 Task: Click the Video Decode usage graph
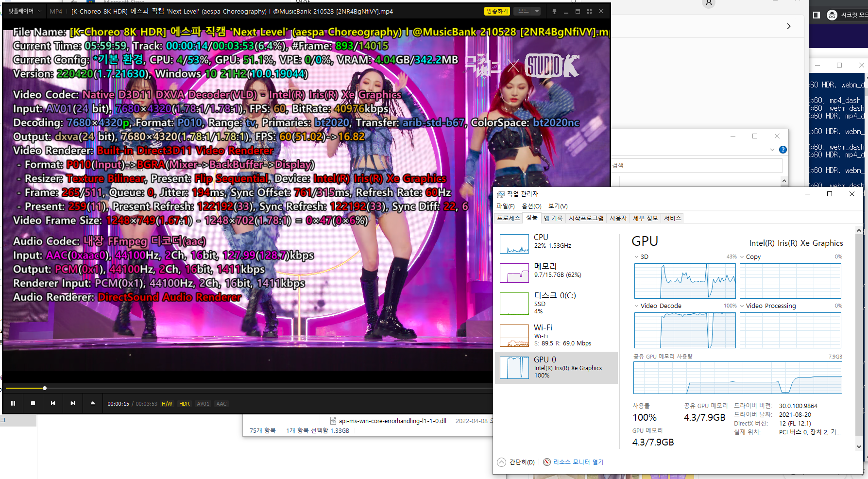click(x=685, y=330)
